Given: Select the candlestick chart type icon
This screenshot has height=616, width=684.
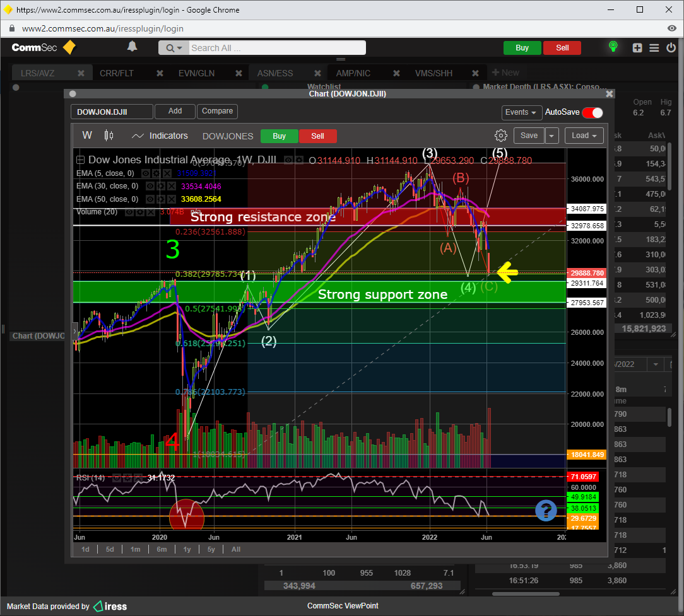Looking at the screenshot, I should tap(109, 136).
